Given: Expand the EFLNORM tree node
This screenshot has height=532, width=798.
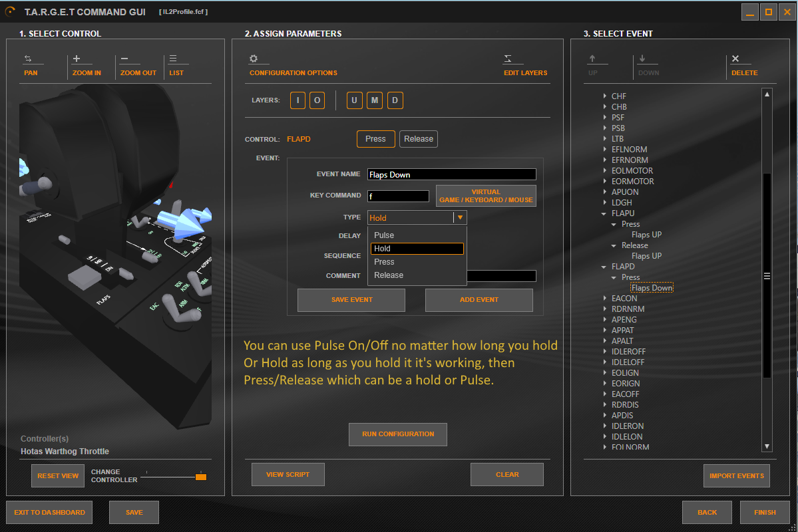Looking at the screenshot, I should tap(604, 149).
